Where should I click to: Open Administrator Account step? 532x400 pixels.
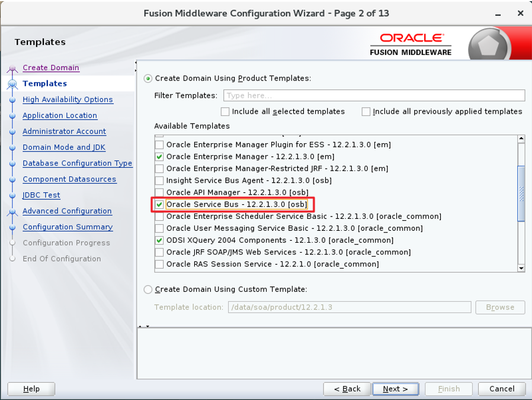point(64,131)
